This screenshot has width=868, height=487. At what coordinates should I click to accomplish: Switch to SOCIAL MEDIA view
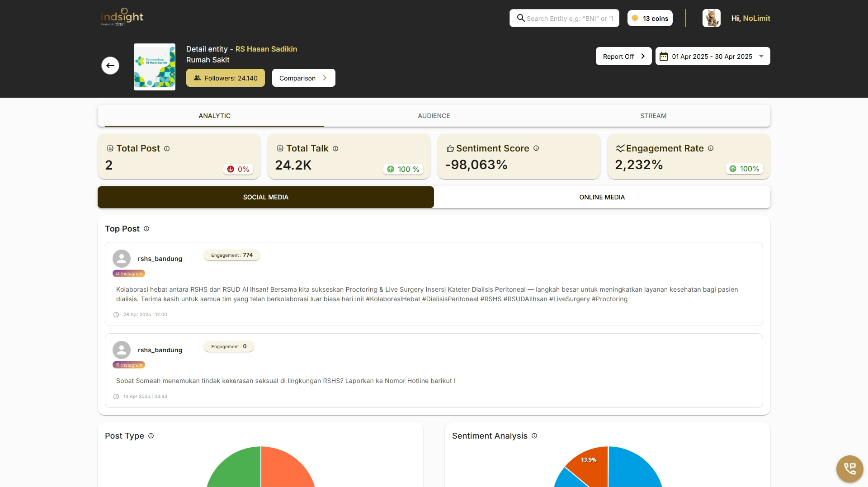(266, 197)
